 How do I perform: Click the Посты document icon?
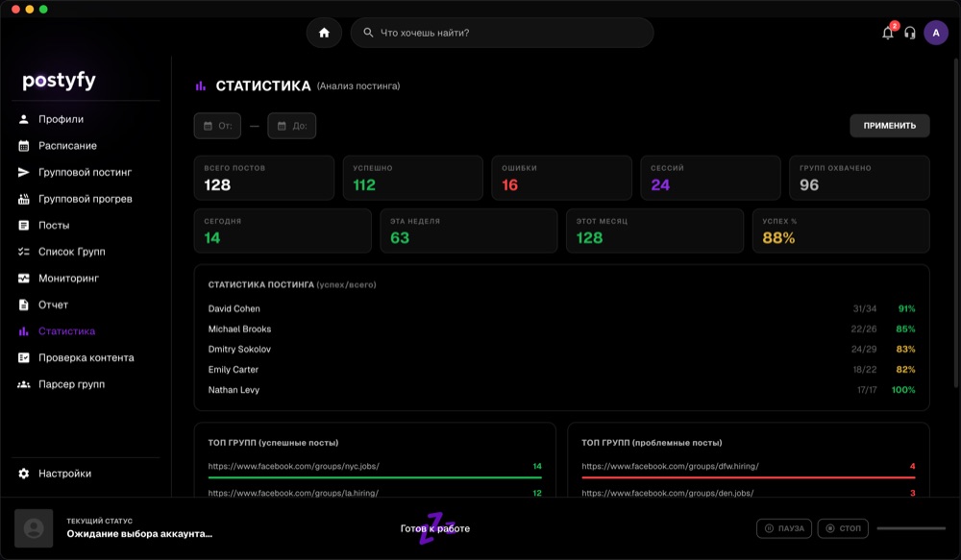[24, 225]
